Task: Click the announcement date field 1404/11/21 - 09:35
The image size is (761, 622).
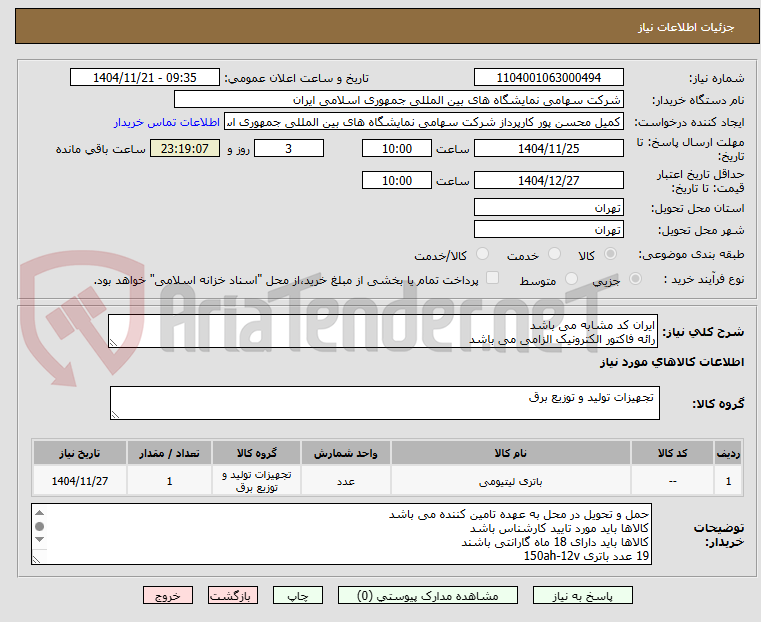Action: pos(145,78)
